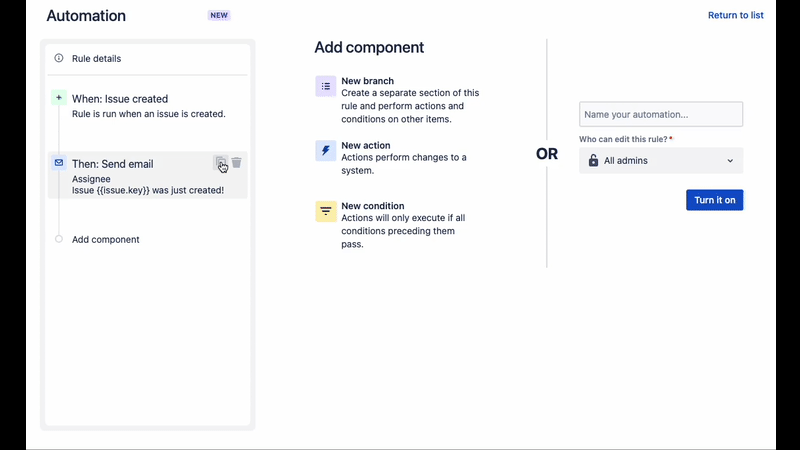
Task: Open the All admins dropdown
Action: (661, 161)
